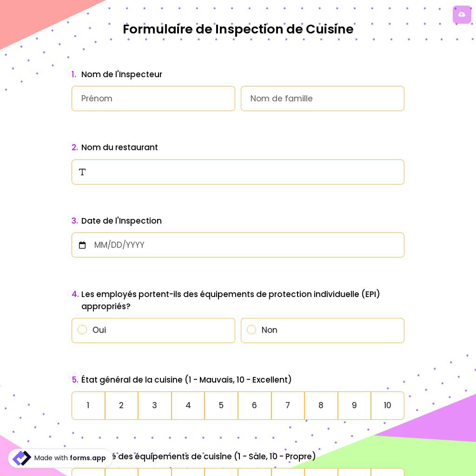Click the forms.app logo icon
This screenshot has height=476, width=476.
coord(21,458)
